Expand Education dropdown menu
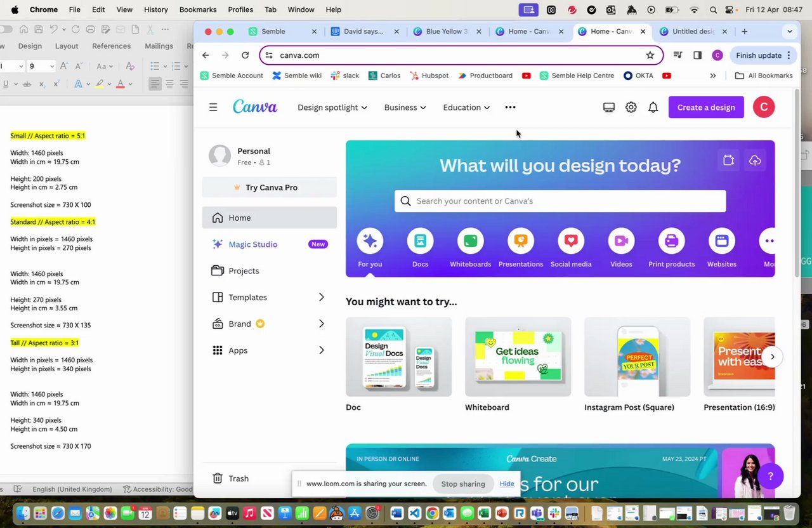The height and width of the screenshot is (528, 812). pyautogui.click(x=466, y=107)
